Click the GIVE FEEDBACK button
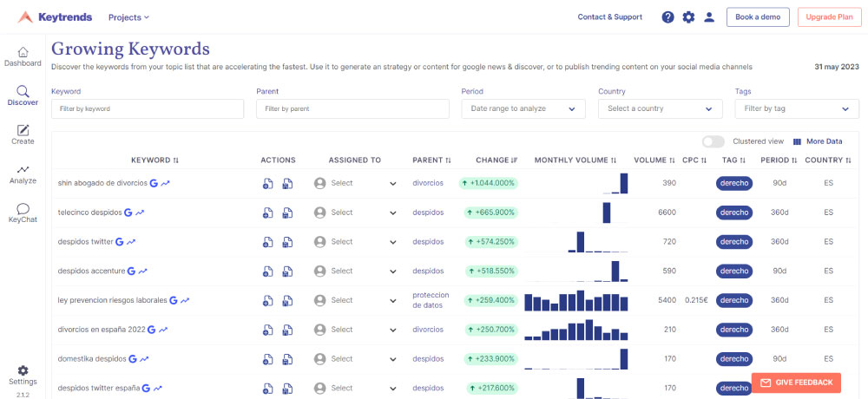Screen dimensions: 868x399 point(796,383)
